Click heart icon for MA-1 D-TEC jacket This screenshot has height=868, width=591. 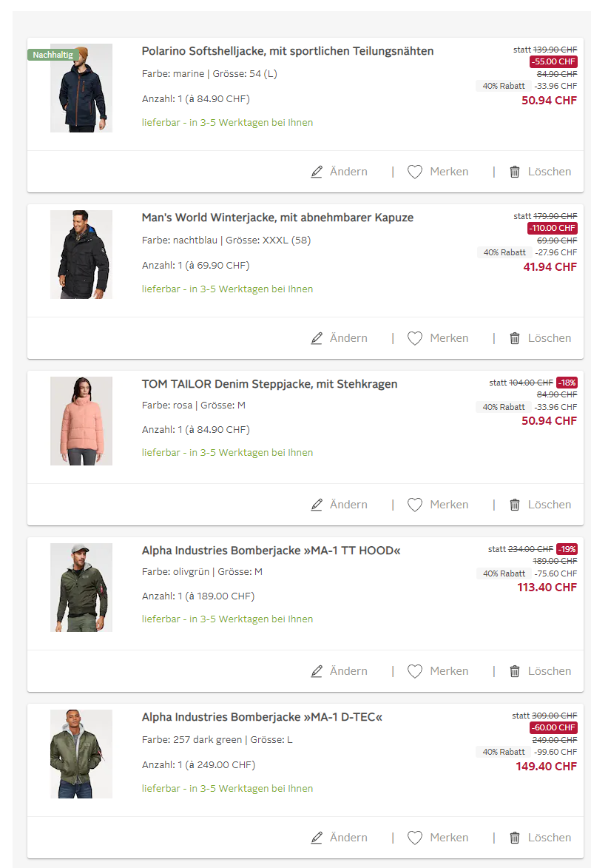tap(415, 838)
